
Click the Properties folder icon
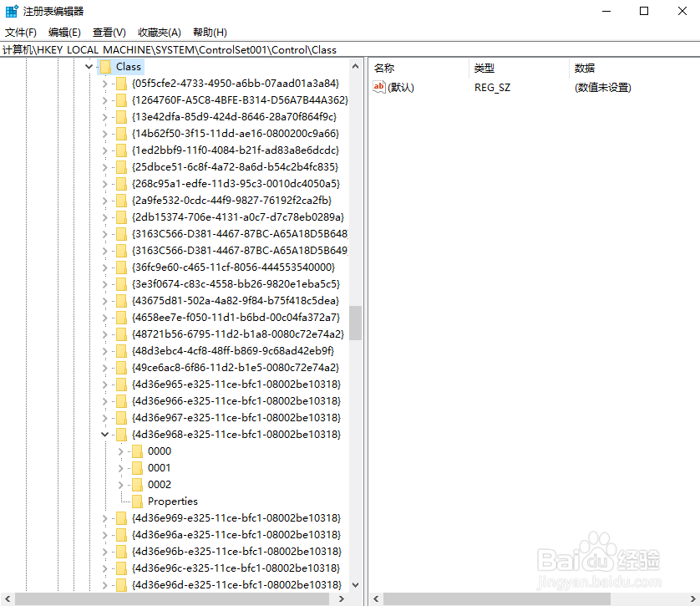138,501
